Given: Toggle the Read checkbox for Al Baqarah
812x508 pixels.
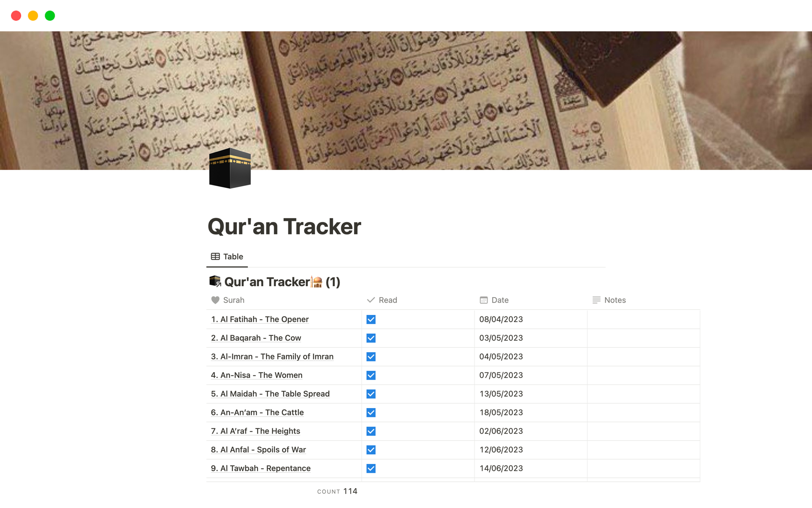Looking at the screenshot, I should point(371,338).
